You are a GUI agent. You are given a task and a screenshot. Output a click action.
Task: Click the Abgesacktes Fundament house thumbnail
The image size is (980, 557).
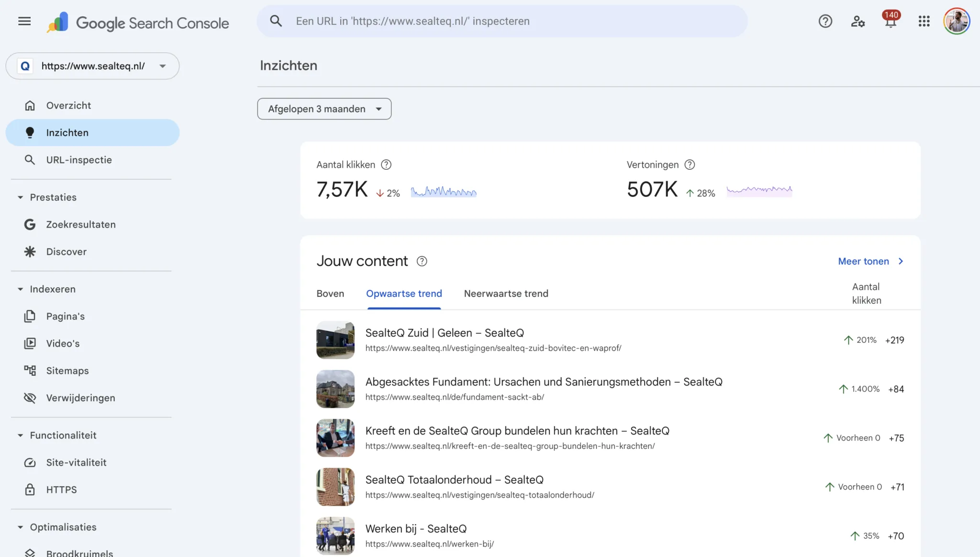point(335,389)
